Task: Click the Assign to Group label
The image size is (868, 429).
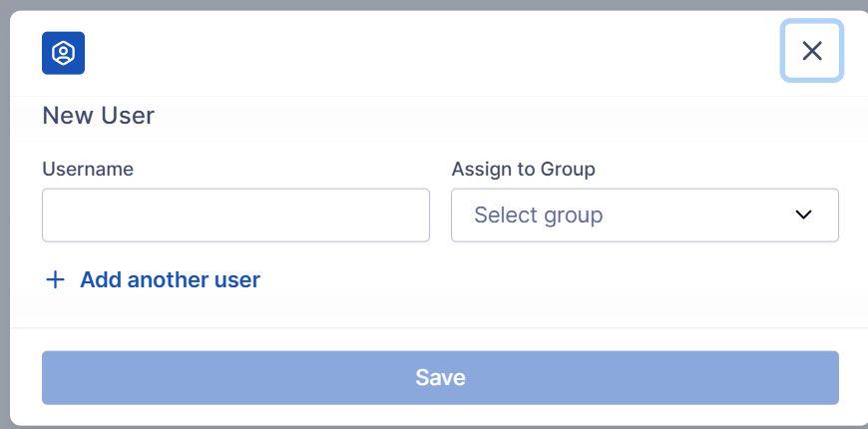Action: tap(523, 169)
